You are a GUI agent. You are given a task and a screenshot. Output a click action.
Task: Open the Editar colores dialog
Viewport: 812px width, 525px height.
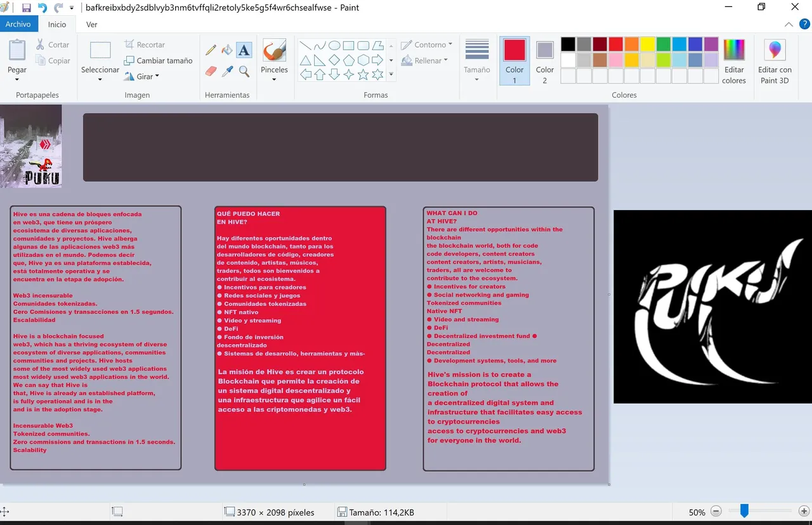coord(734,62)
